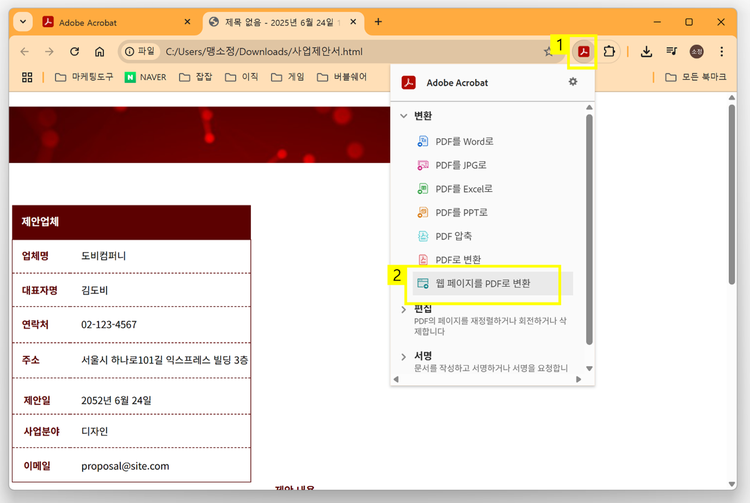Open the 이직 bookmark folder
Viewport: 750px width, 503px height.
coord(242,77)
